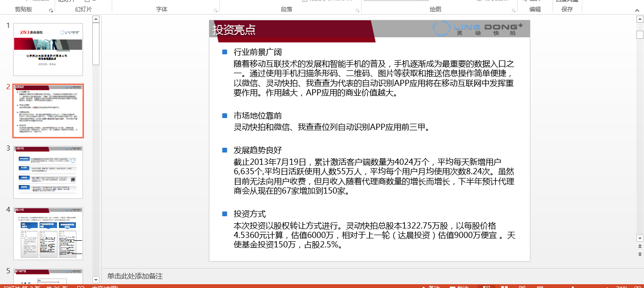The height and width of the screenshot is (288, 644).
Task: Click paragraph starting 随着移动互联技术的发展
Action: (x=374, y=78)
